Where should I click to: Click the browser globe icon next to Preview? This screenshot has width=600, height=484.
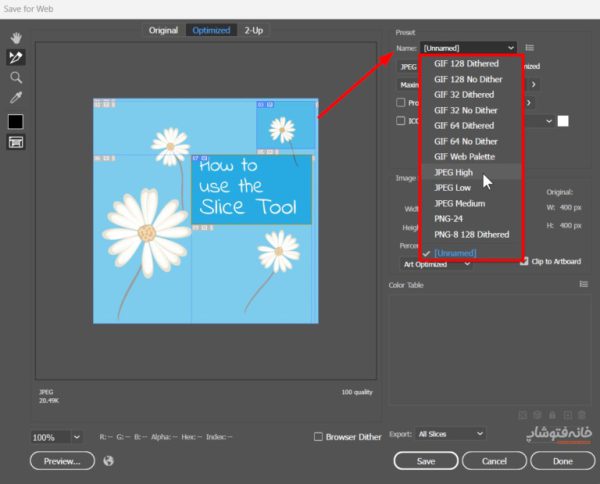point(109,461)
